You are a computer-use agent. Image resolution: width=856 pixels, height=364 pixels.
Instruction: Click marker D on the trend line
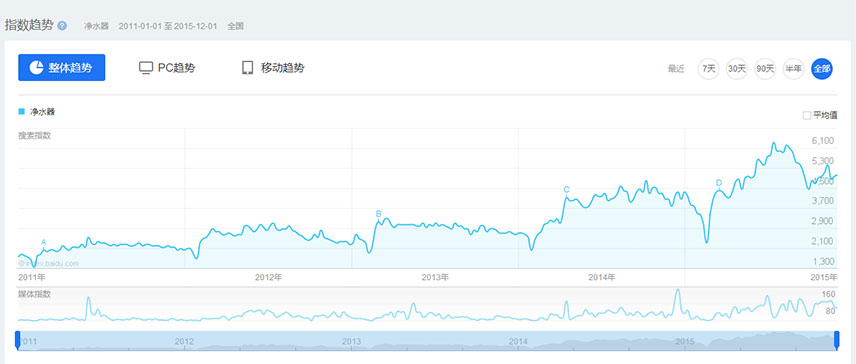click(718, 183)
